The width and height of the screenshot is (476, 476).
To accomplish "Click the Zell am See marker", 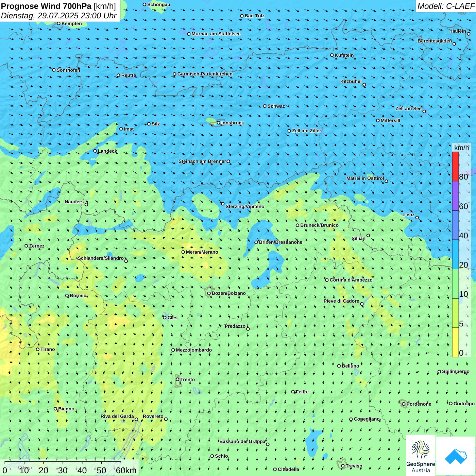I will [424, 111].
